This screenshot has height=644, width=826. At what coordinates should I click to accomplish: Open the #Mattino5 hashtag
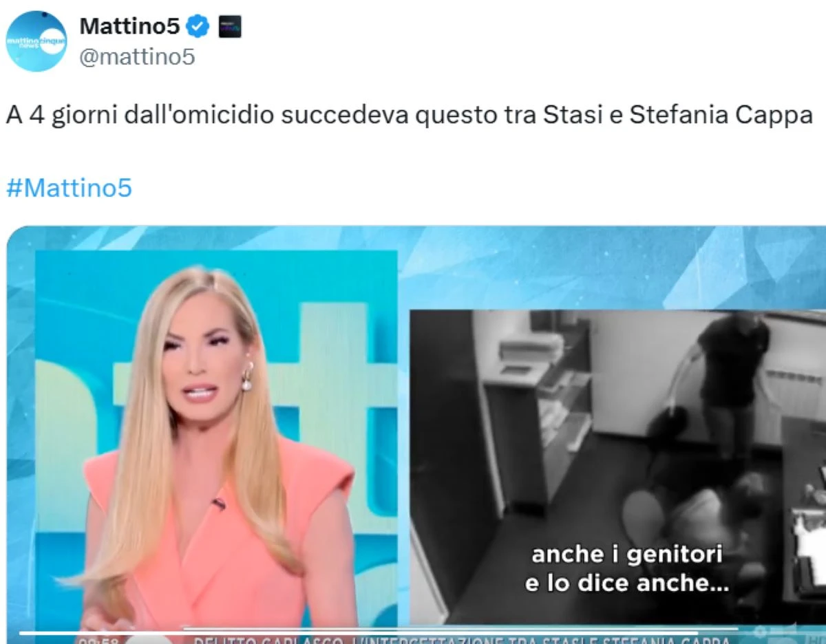(69, 187)
